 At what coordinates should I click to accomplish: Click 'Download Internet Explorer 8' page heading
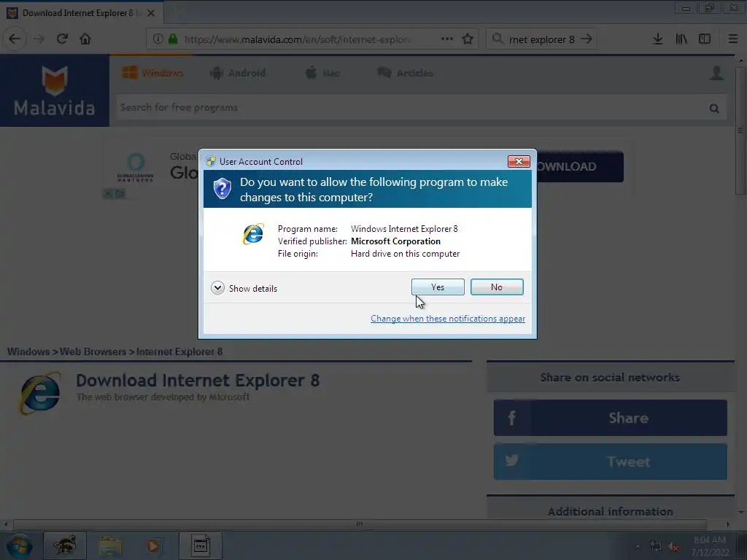tap(198, 380)
